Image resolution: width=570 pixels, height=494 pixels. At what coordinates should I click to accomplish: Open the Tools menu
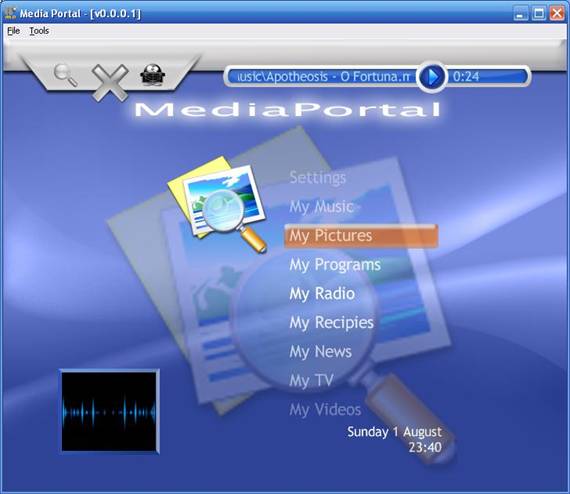tap(39, 31)
